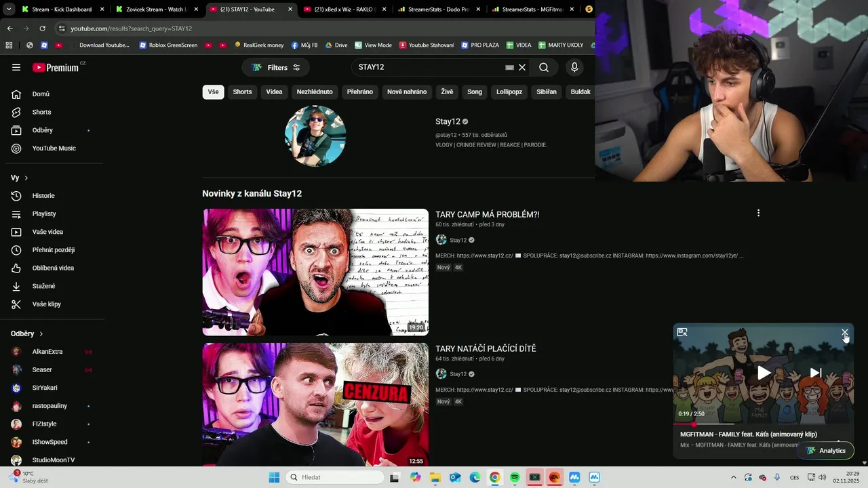This screenshot has height=488, width=868.
Task: Open more options for TARY CAMP video
Action: [758, 213]
